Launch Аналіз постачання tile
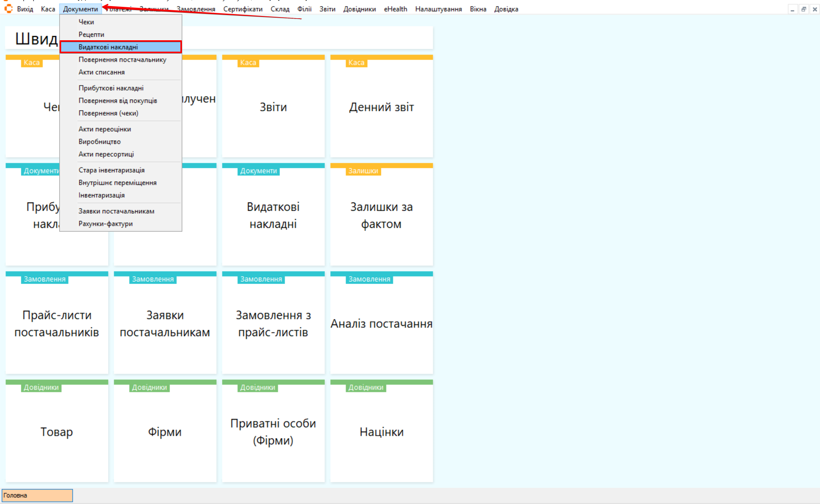The width and height of the screenshot is (820, 504). point(381,324)
